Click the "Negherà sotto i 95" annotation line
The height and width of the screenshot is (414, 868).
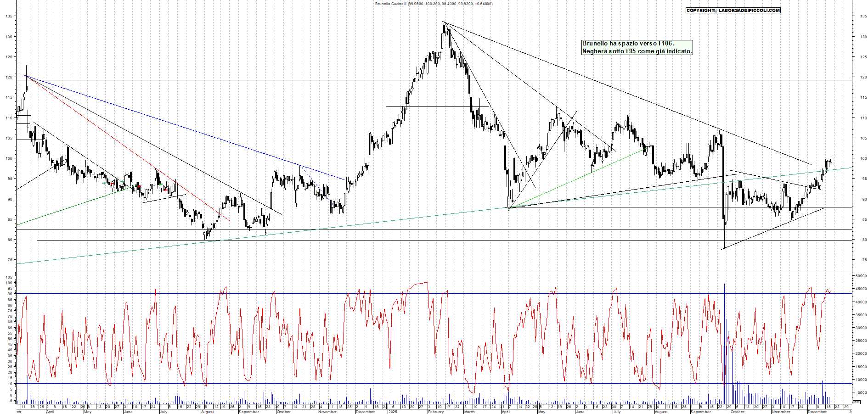pos(637,51)
